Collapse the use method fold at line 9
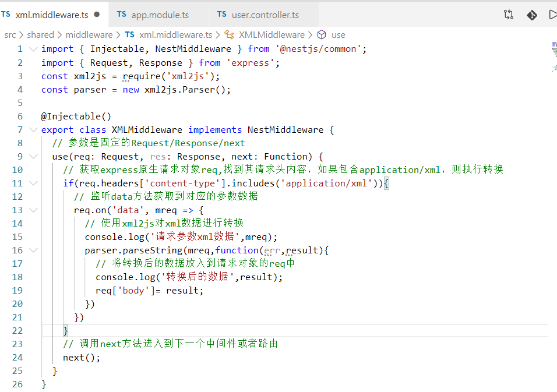557x392 pixels. pyautogui.click(x=33, y=156)
